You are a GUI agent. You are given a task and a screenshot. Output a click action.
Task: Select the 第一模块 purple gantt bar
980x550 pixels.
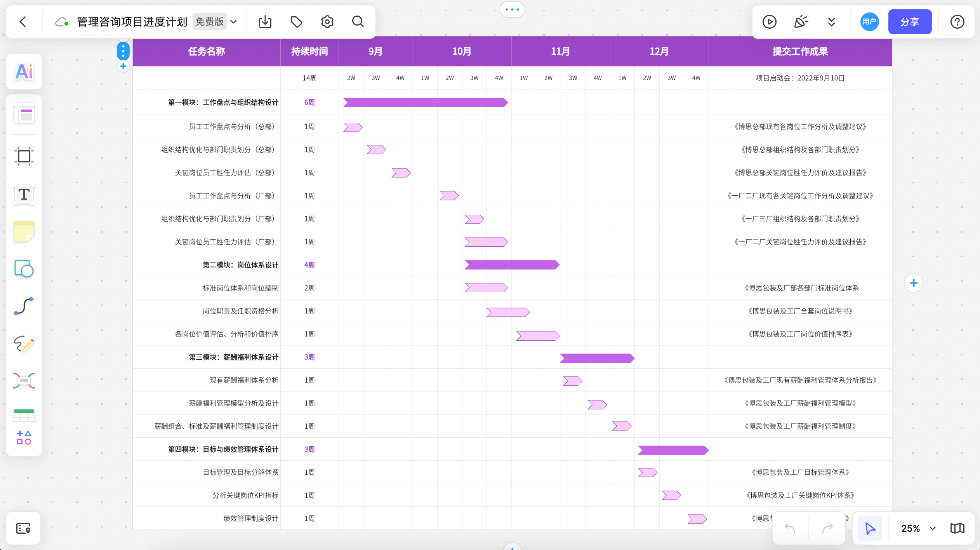pyautogui.click(x=426, y=103)
